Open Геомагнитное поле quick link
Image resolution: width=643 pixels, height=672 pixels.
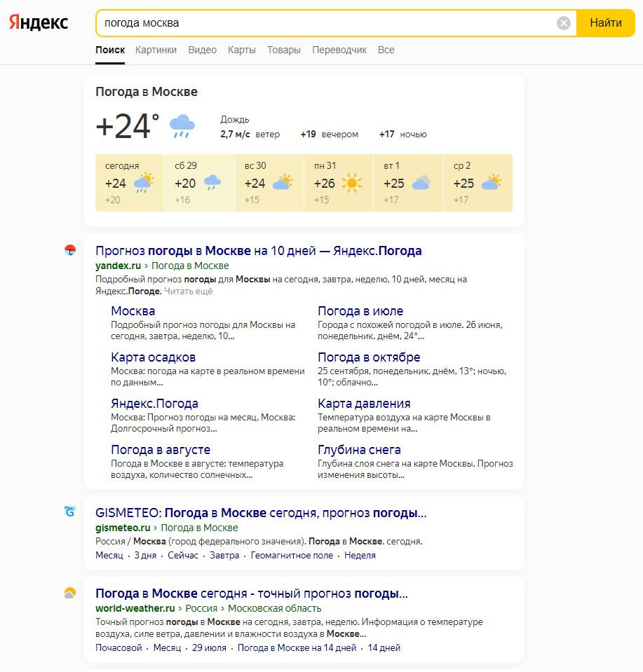tap(292, 556)
